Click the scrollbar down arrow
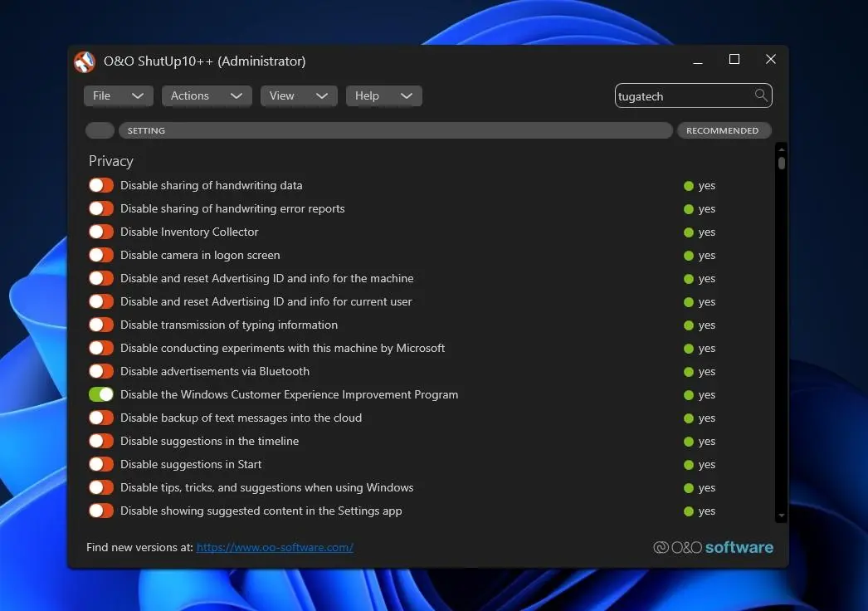 point(782,516)
